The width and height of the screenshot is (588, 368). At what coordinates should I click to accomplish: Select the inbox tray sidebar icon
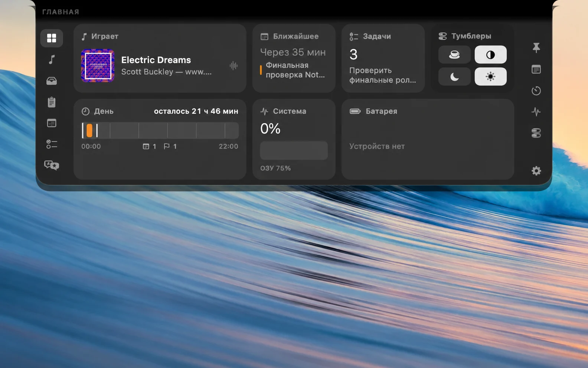[52, 81]
